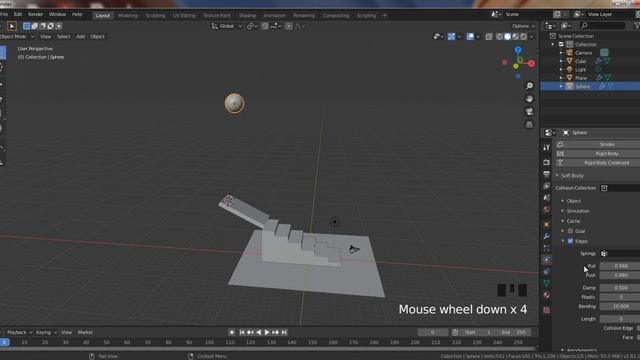Open Playback dropdown in timeline
Viewport: 640px width, 360px height.
click(19, 332)
